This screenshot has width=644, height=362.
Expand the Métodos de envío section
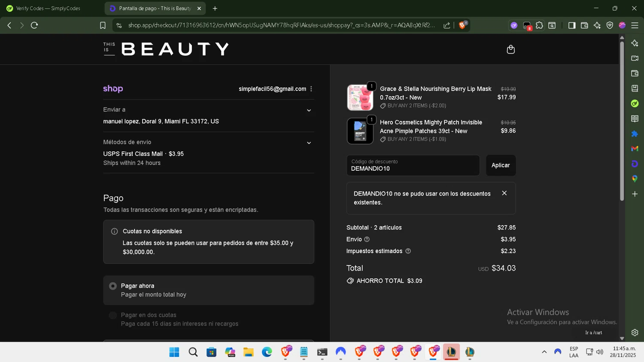coord(309,143)
